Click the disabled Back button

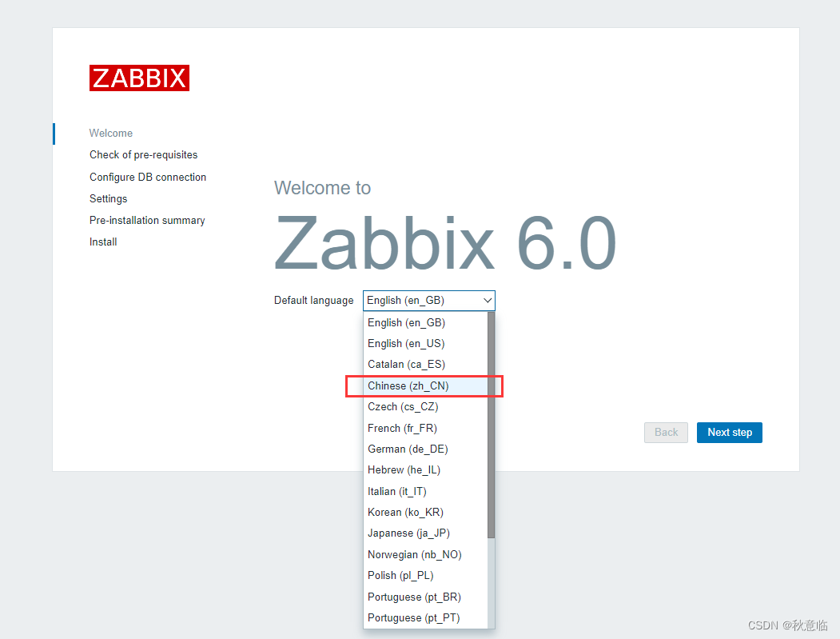point(666,432)
